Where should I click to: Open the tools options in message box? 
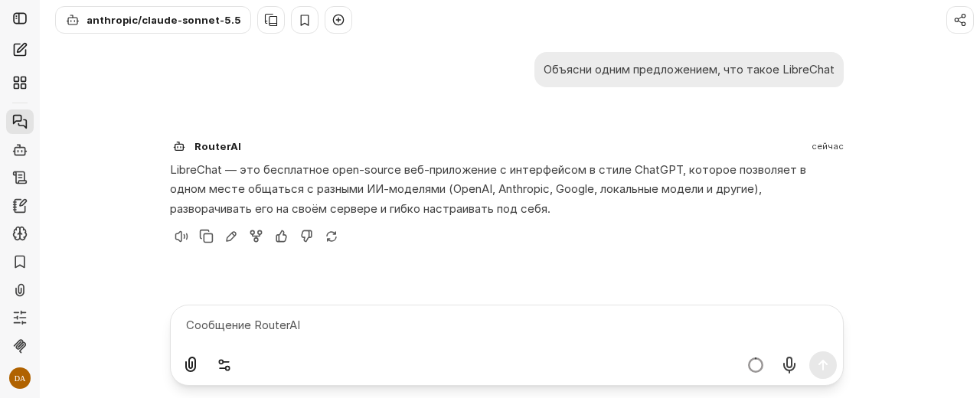(224, 365)
